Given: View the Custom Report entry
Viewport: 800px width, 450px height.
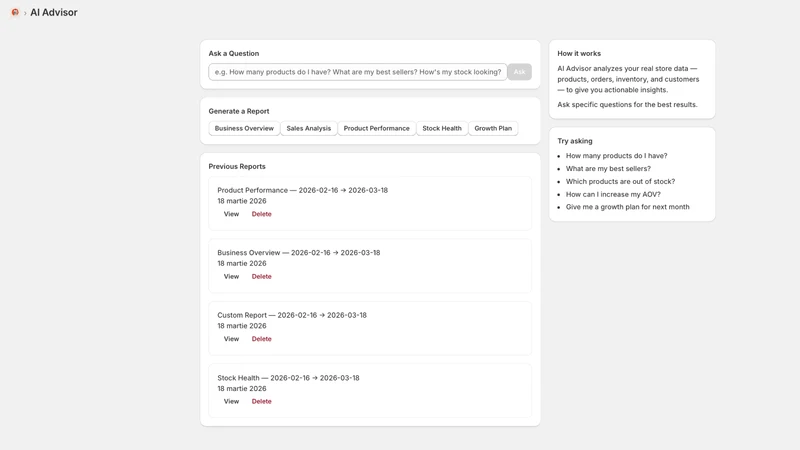Looking at the screenshot, I should [231, 339].
